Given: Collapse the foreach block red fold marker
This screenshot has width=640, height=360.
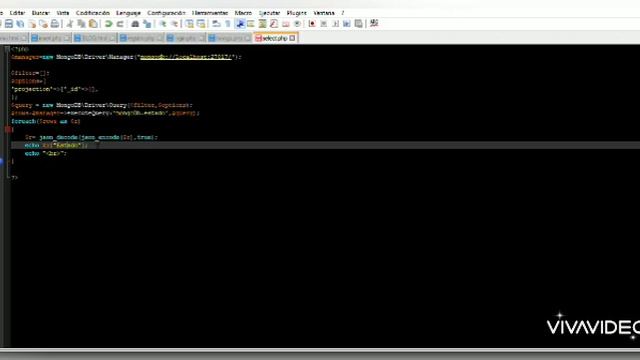Looking at the screenshot, I should [x=8, y=129].
